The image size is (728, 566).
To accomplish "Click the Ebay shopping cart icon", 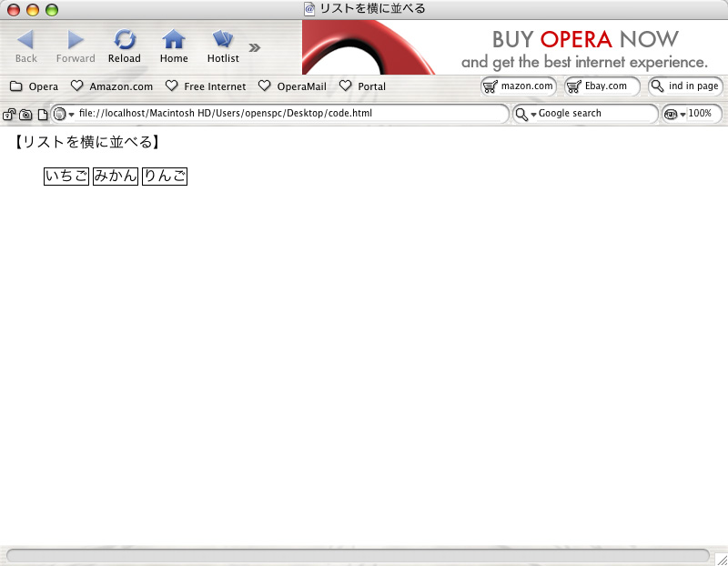I will (574, 86).
